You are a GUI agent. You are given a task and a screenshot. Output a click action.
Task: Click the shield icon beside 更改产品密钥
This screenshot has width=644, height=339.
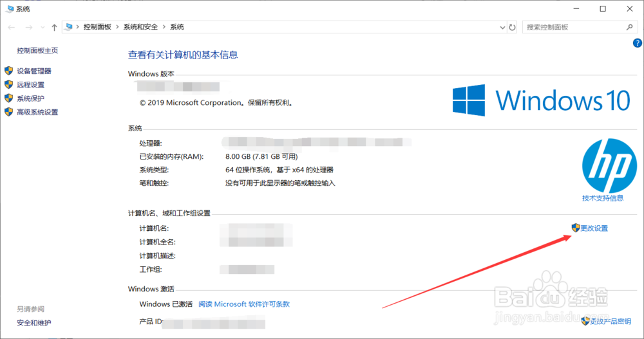pyautogui.click(x=585, y=321)
